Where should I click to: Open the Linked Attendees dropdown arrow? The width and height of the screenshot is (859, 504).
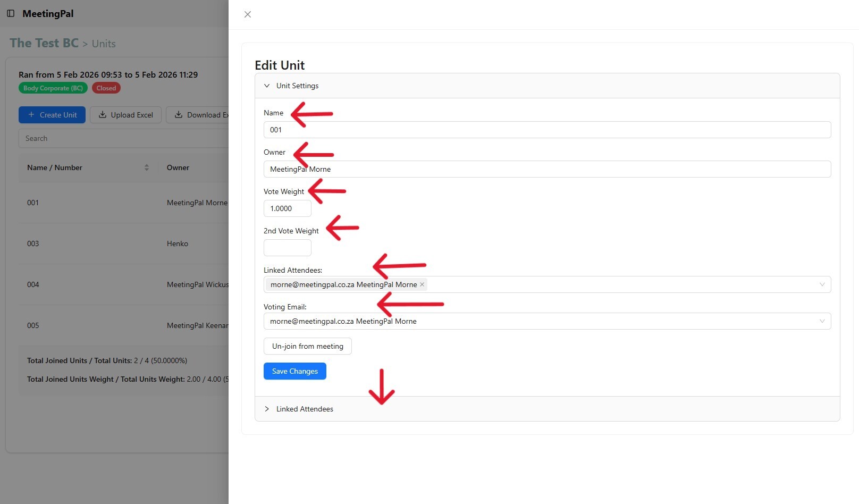click(822, 284)
